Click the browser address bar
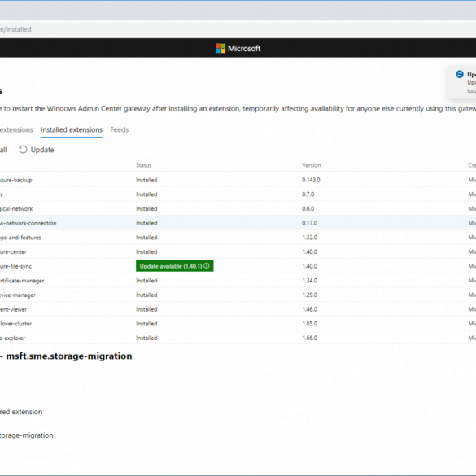This screenshot has height=476, width=476. pos(238,29)
